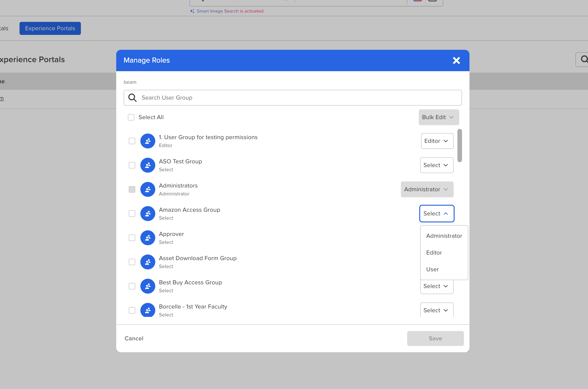The height and width of the screenshot is (389, 588).
Task: Open role Select dropdown for Best Buy Access Group
Action: pyautogui.click(x=437, y=287)
